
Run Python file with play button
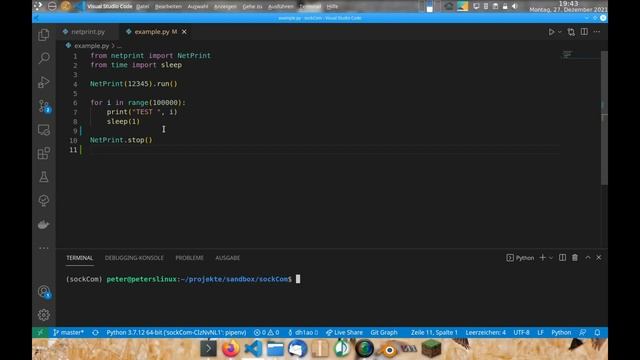point(551,32)
